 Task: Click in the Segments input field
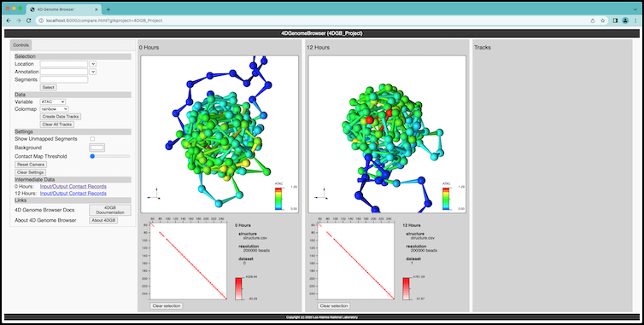point(64,79)
